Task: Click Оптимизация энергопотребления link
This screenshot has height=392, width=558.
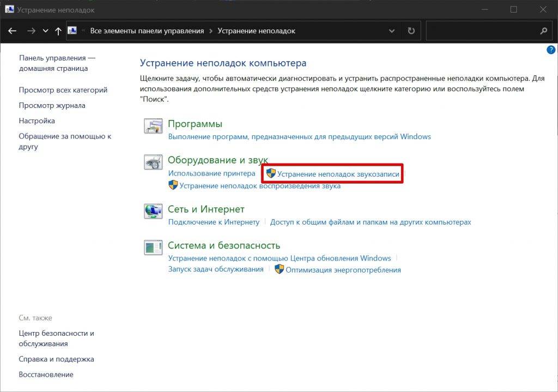Action: 343,269
